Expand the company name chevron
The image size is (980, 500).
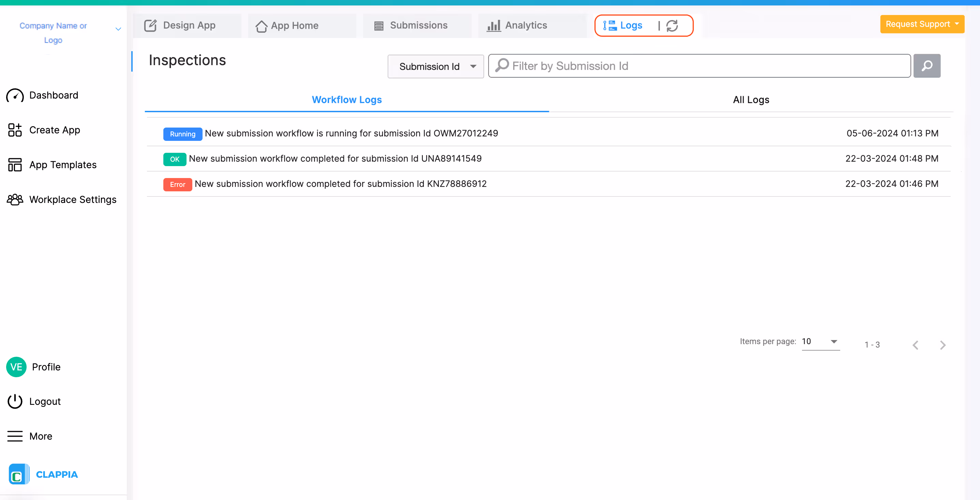(x=118, y=29)
